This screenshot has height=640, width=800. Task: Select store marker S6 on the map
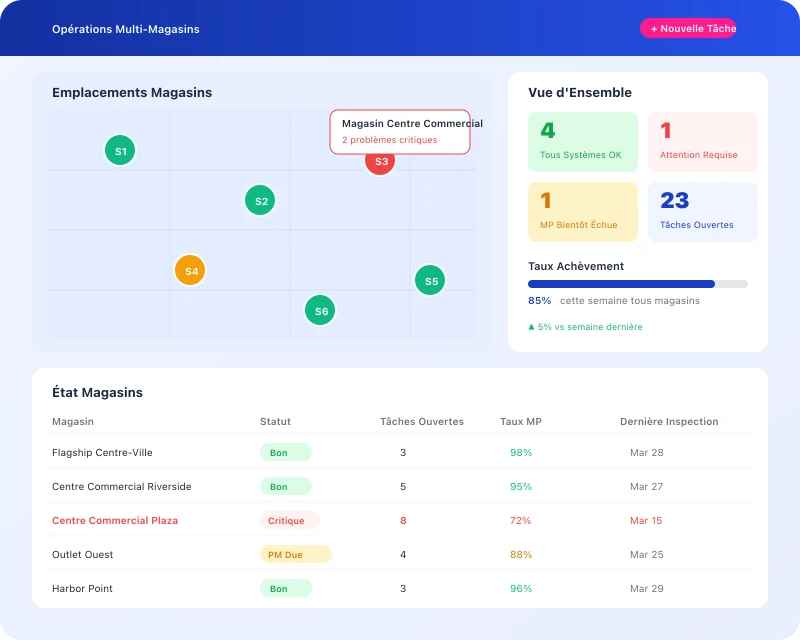[320, 310]
